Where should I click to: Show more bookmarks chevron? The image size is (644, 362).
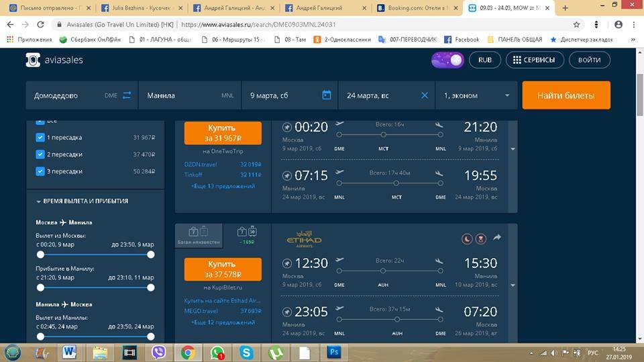pyautogui.click(x=633, y=40)
